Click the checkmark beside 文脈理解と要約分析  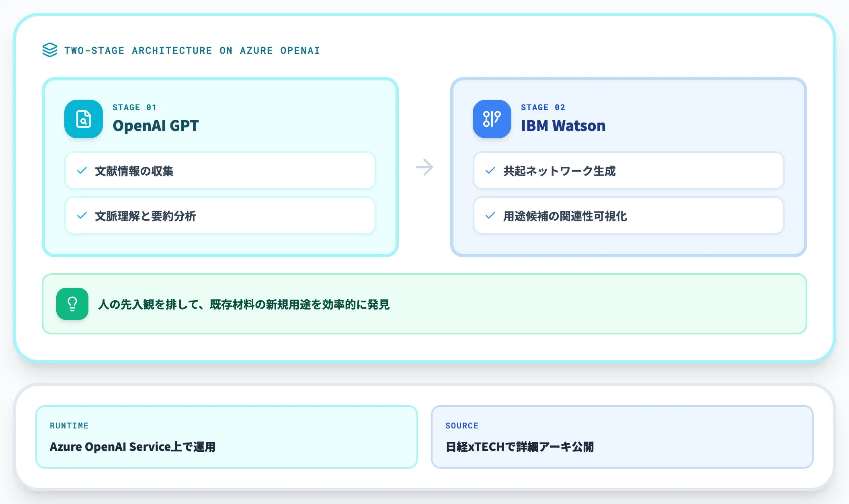coord(82,215)
